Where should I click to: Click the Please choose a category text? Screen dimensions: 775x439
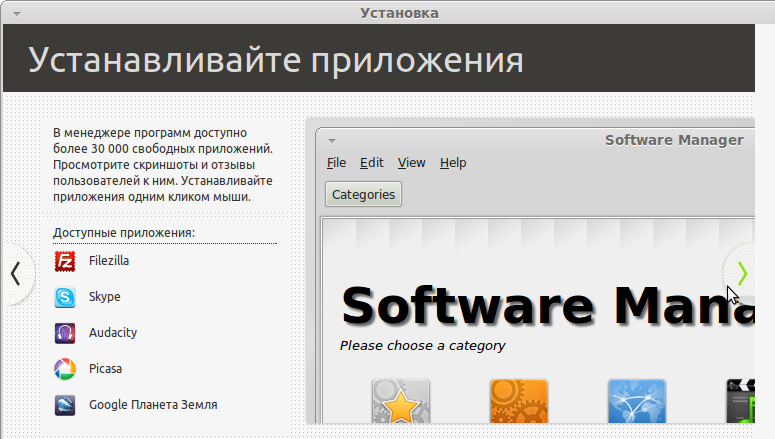tap(423, 346)
